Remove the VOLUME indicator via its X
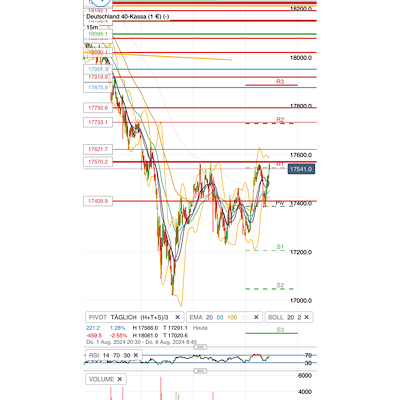This screenshot has width=400, height=400. (120, 379)
